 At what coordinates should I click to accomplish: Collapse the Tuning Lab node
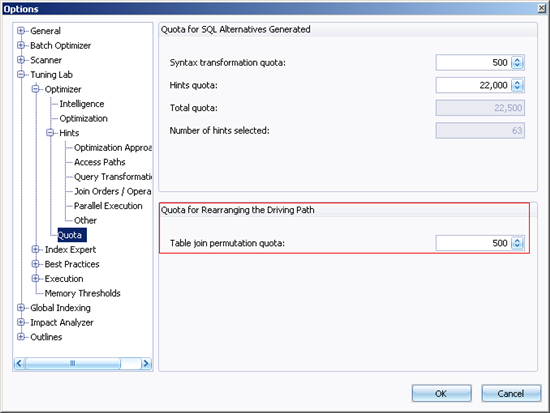click(21, 74)
